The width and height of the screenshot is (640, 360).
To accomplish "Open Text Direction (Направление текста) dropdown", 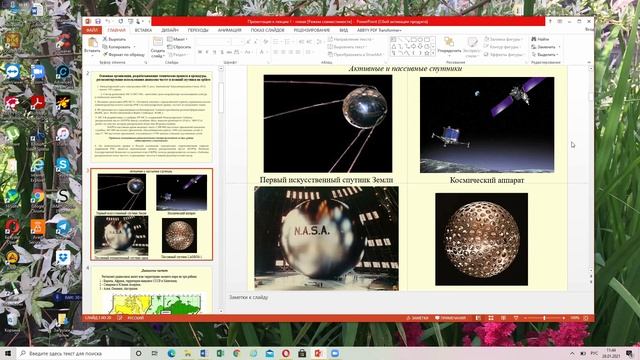I will 351,39.
